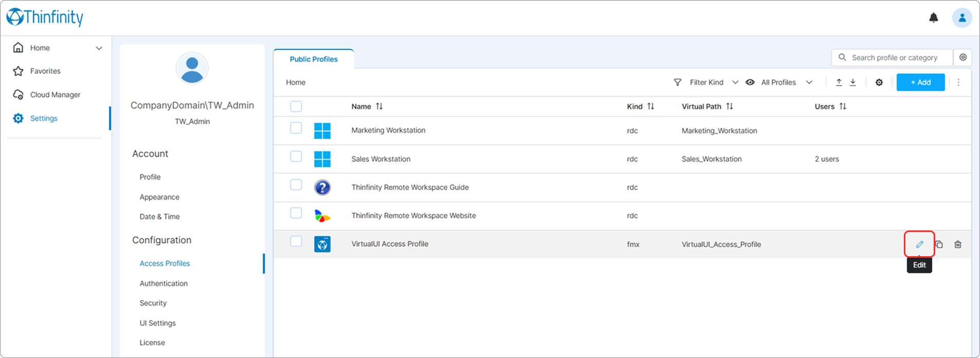The image size is (980, 358).
Task: Select Access Profiles configuration
Action: tap(165, 263)
